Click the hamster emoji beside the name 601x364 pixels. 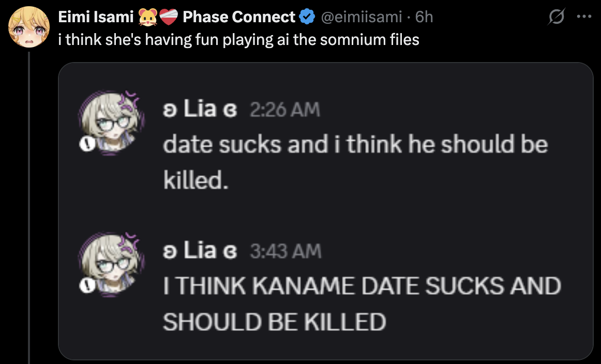(147, 17)
